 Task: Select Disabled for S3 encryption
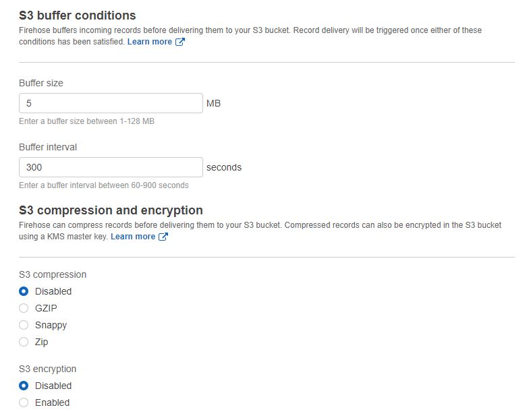tap(24, 386)
